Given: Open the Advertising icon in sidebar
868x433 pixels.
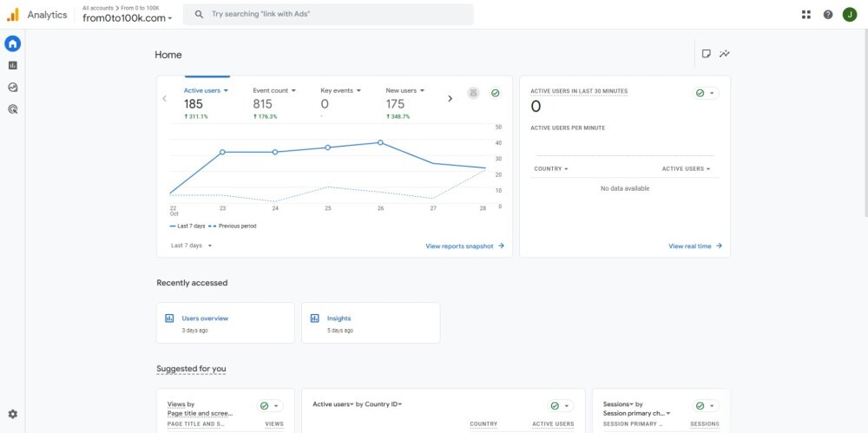Looking at the screenshot, I should [12, 109].
